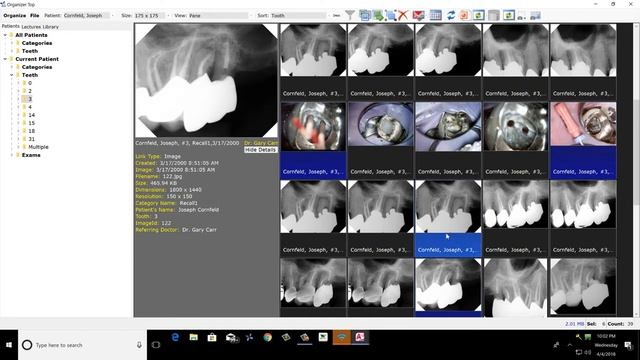Select thumbnail with red files in tooth
The width and height of the screenshot is (640, 360).
313,127
